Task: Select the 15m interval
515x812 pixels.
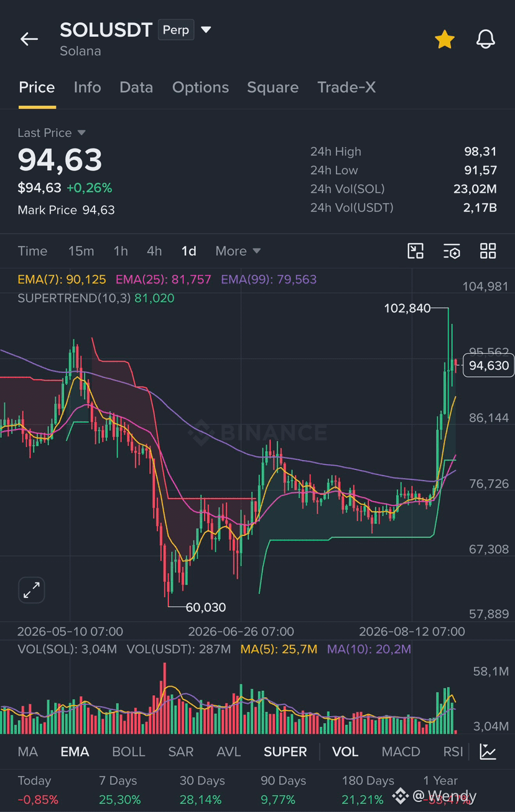Action: [81, 251]
